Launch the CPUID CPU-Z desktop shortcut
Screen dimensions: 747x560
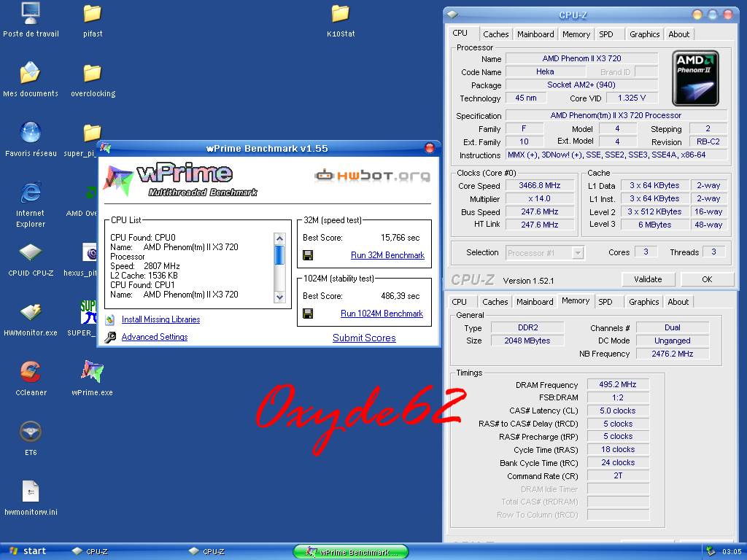[31, 252]
